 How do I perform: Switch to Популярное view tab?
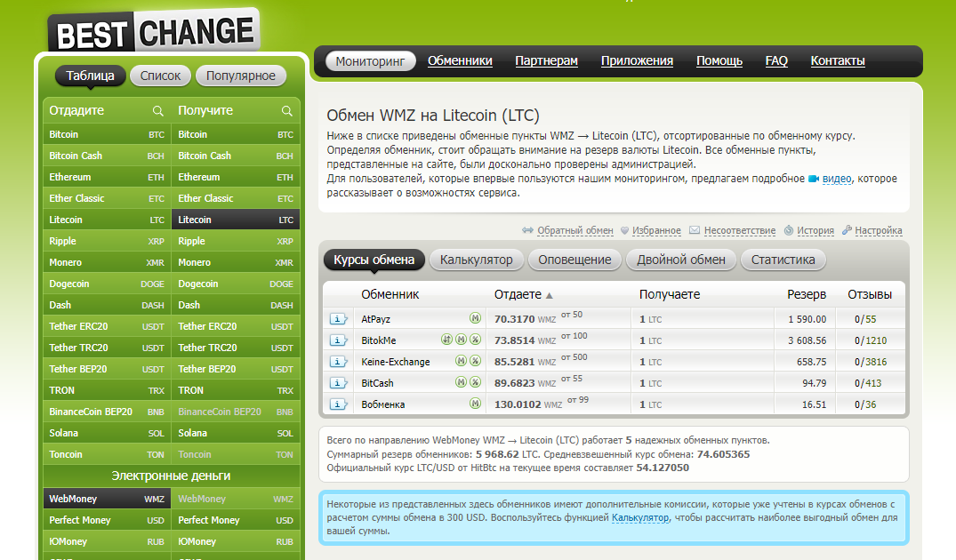click(241, 76)
